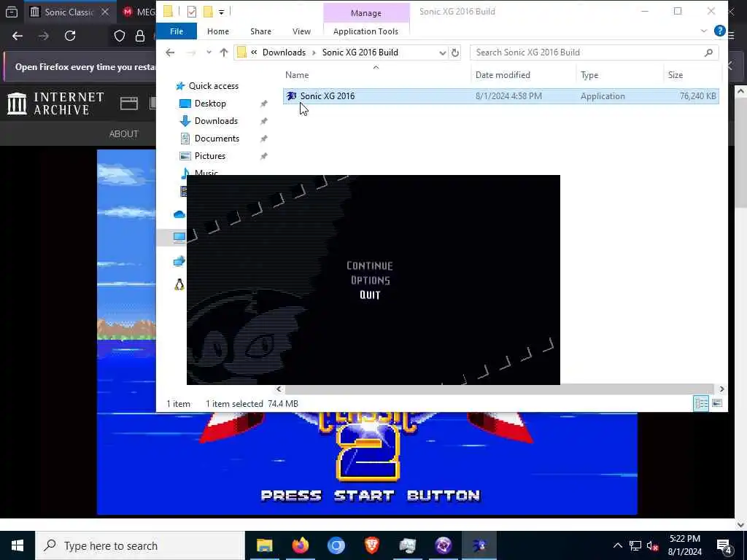Click the ABOUT link on Internet Archive
This screenshot has height=560, width=747.
pyautogui.click(x=123, y=134)
